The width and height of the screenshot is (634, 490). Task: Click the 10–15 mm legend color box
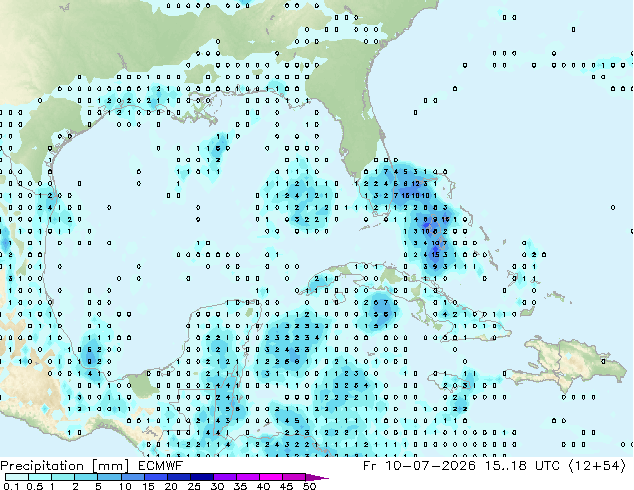(132, 477)
